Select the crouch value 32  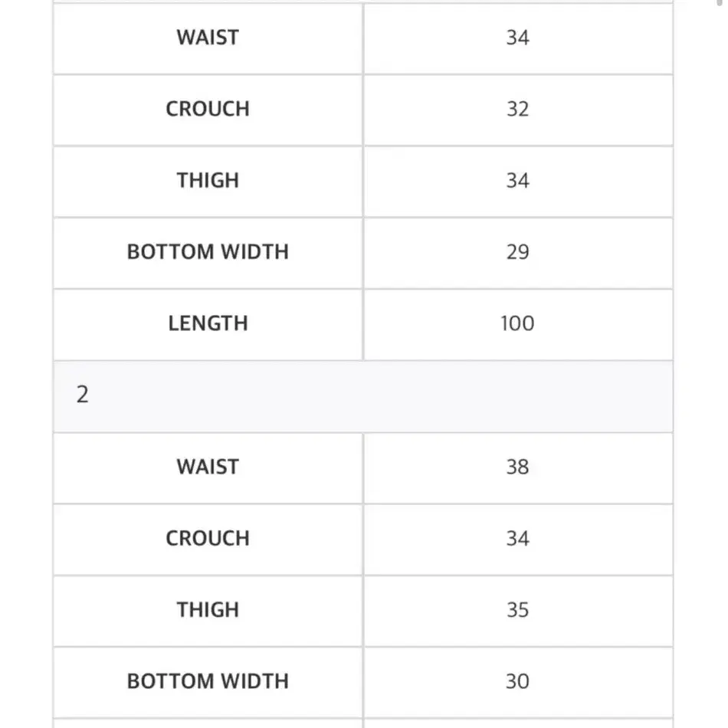coord(518,110)
